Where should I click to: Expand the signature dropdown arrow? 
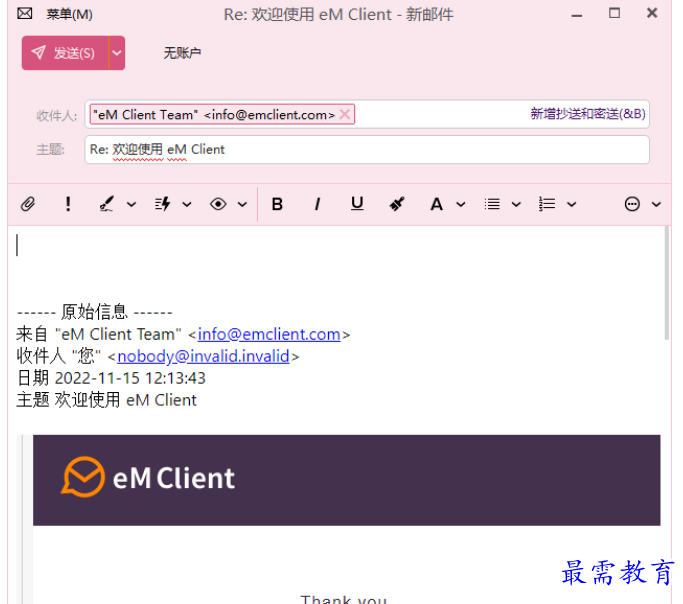[131, 204]
